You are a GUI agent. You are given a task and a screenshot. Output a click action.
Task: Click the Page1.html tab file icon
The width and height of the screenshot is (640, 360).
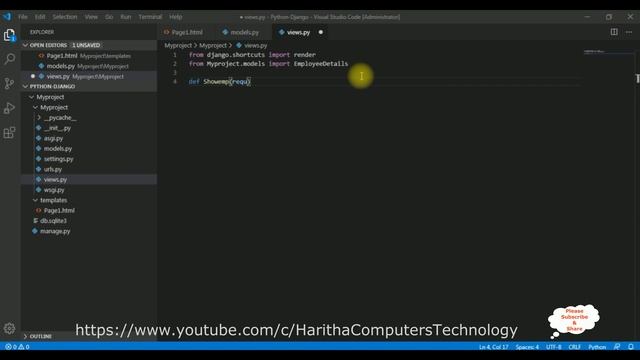pyautogui.click(x=167, y=32)
